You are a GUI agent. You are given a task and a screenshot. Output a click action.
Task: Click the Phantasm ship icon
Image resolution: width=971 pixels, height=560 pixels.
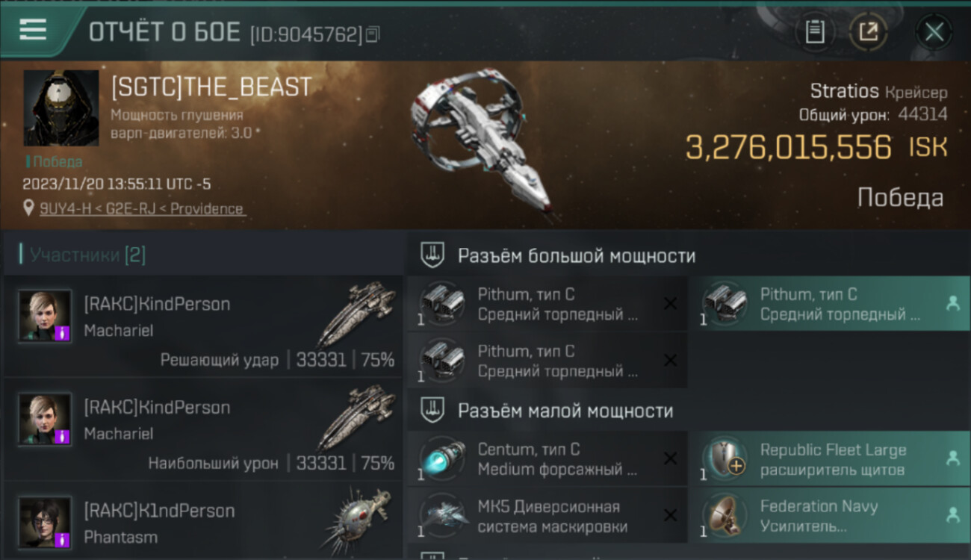pos(357,520)
